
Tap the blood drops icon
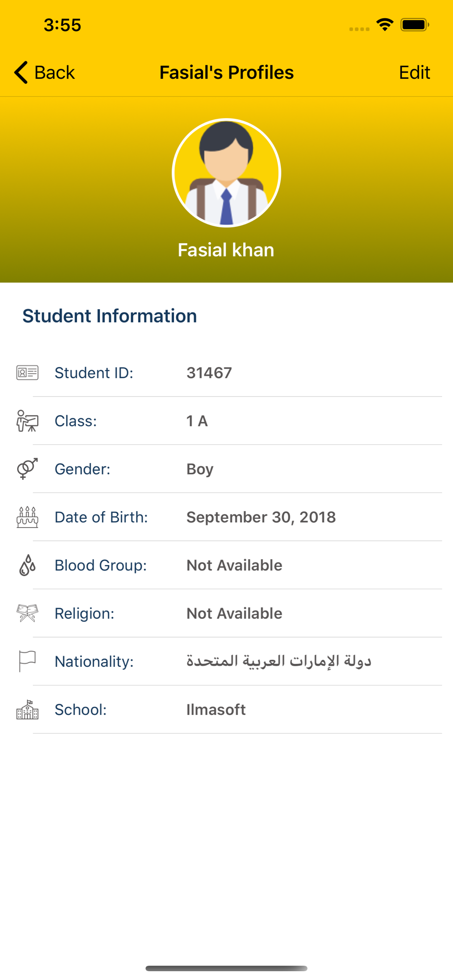pyautogui.click(x=27, y=565)
